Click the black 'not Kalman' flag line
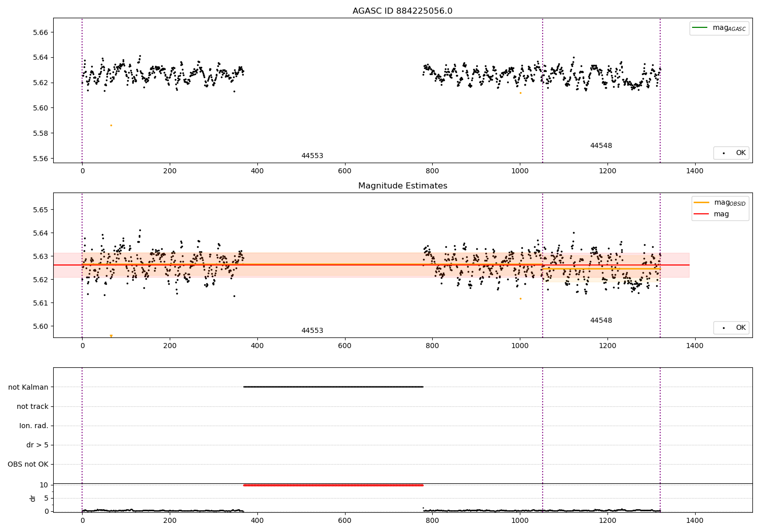 click(333, 387)
